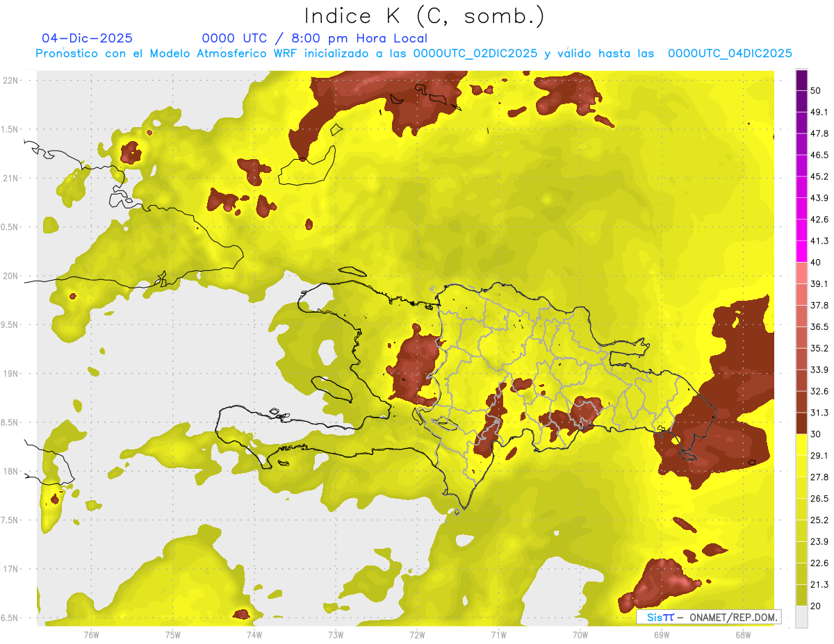Click the legend value "27.8"
This screenshot has height=644, width=834.
click(819, 477)
